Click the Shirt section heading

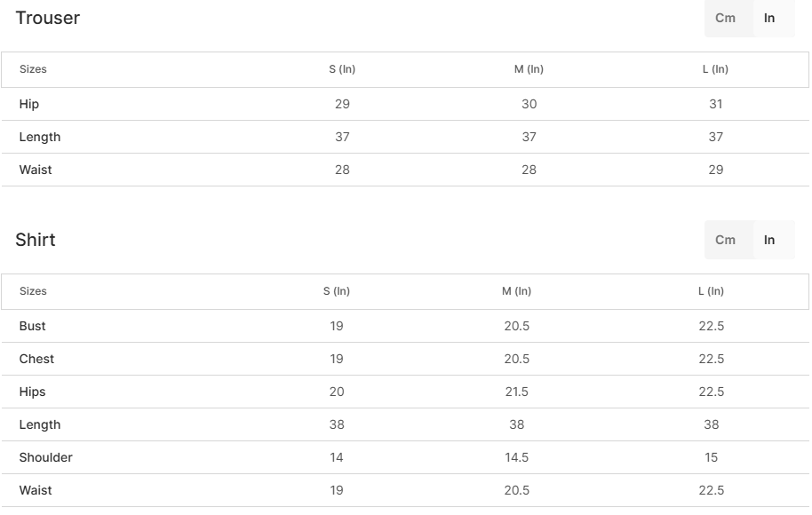(36, 240)
